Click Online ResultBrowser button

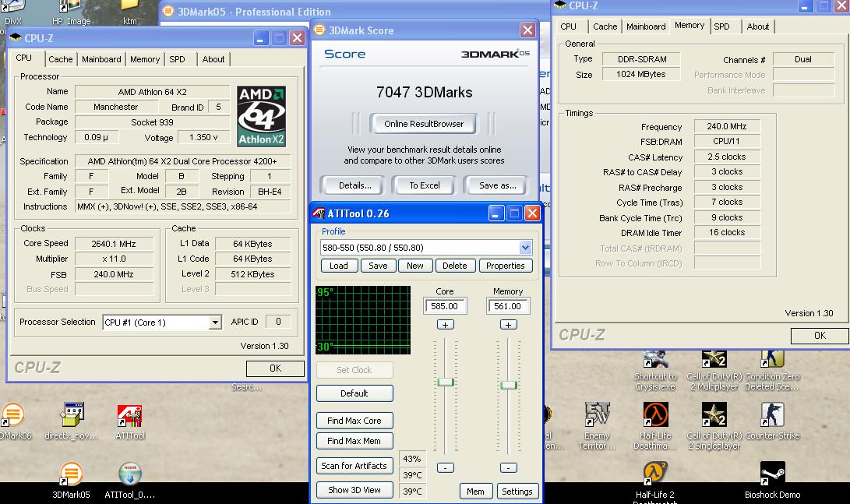[424, 124]
